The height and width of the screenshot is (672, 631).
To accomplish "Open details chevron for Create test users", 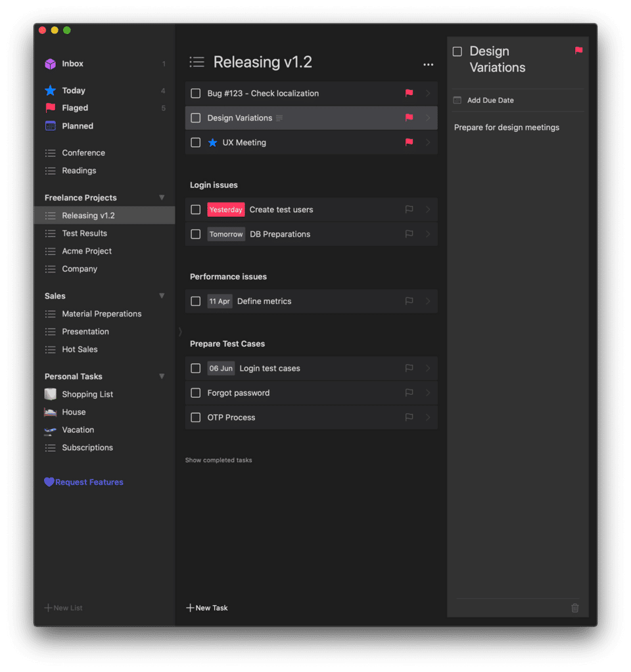I will click(x=428, y=209).
